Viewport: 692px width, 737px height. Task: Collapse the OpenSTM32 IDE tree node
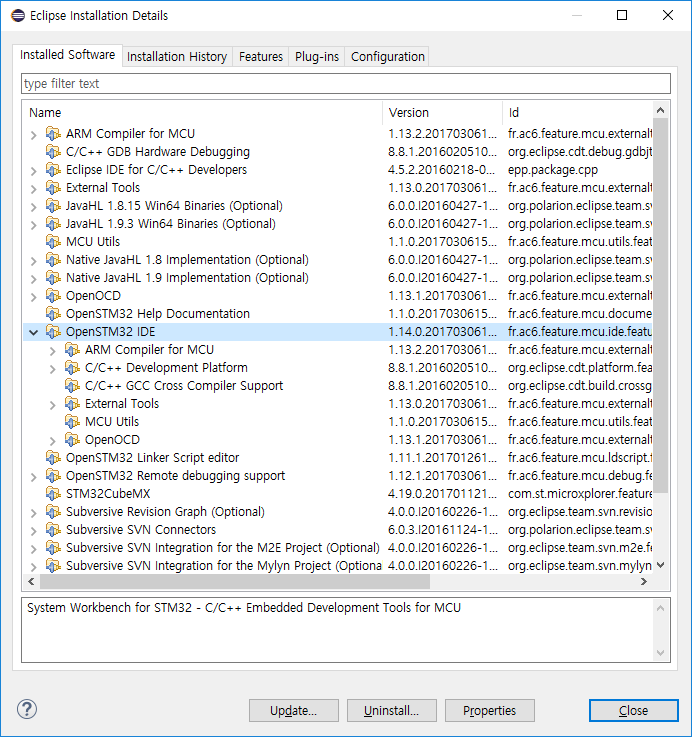[33, 332]
